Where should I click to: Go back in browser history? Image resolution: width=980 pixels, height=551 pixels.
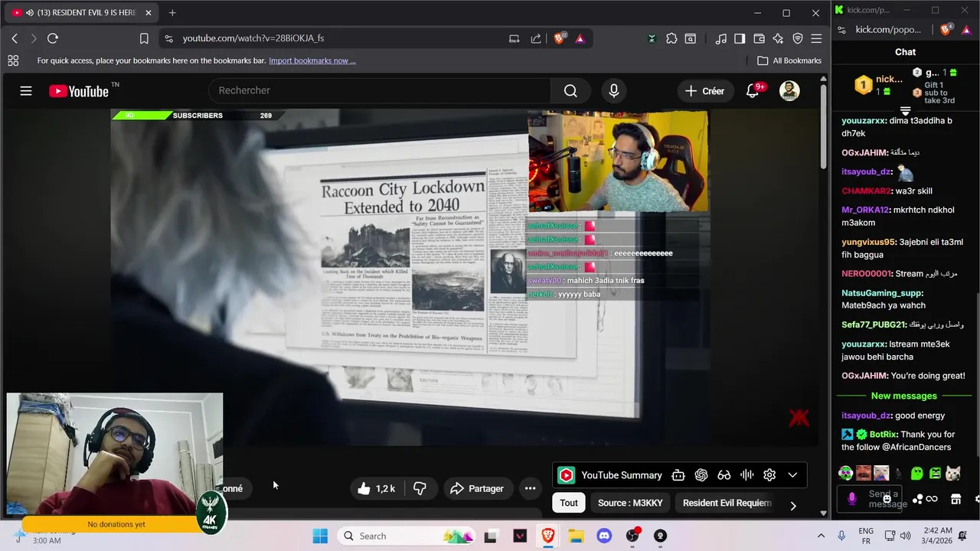coord(15,38)
